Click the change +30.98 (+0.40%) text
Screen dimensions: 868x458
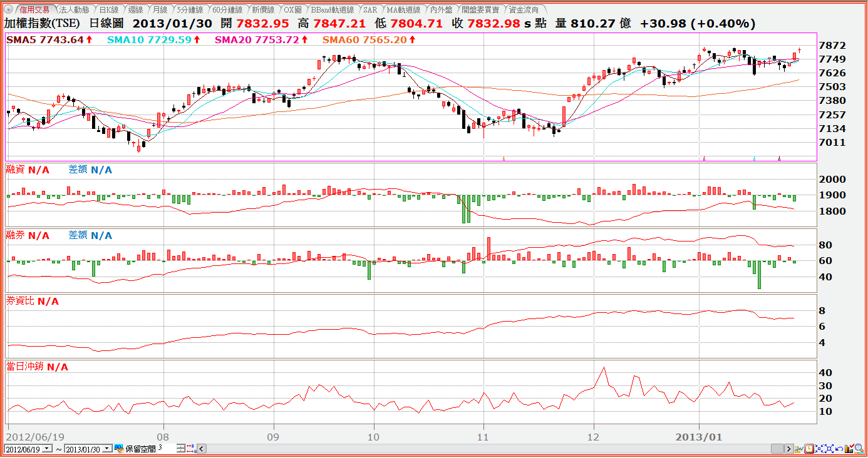click(698, 24)
